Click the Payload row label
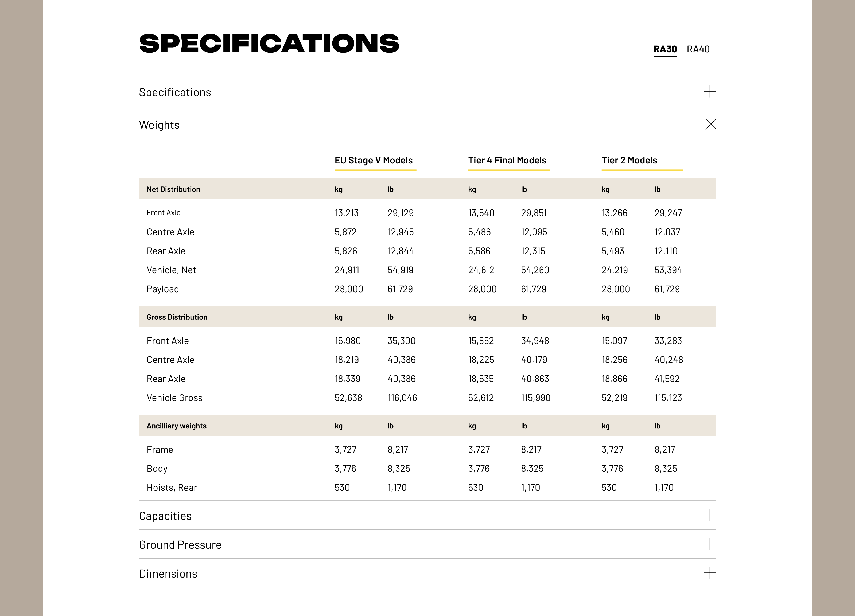855x616 pixels. pyautogui.click(x=163, y=289)
